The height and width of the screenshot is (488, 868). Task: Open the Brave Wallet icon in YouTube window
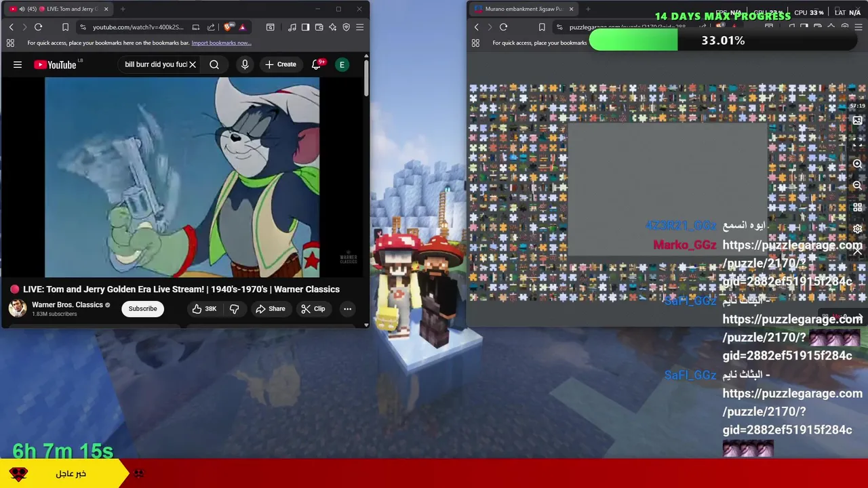(x=319, y=27)
